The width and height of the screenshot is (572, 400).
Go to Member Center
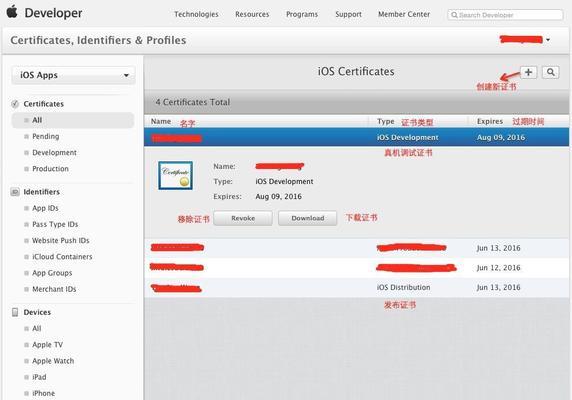404,14
